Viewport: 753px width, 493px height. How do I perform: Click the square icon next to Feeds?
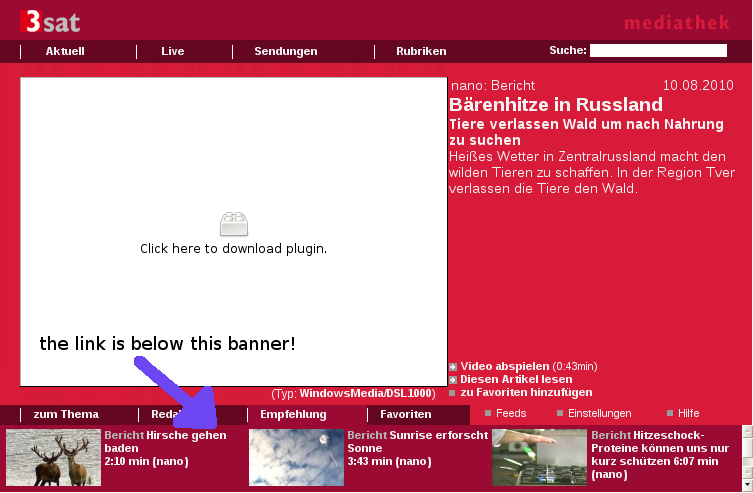tap(488, 413)
